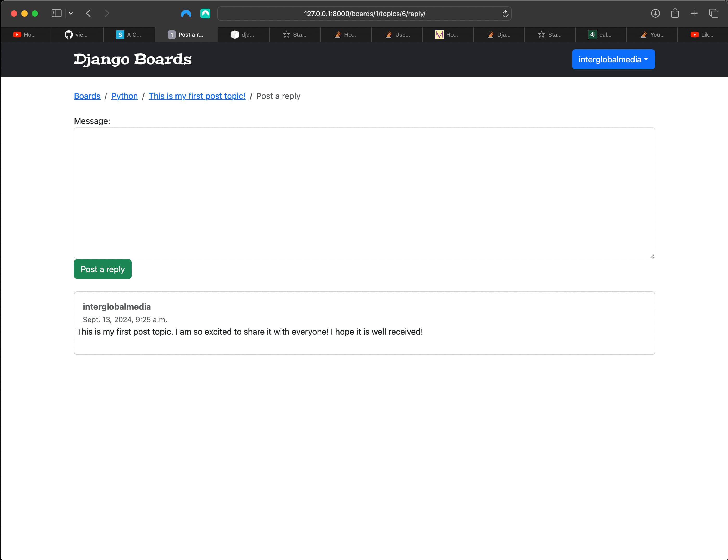Screen dimensions: 728x560
Task: Reload the page with the refresh icon
Action: [x=505, y=14]
